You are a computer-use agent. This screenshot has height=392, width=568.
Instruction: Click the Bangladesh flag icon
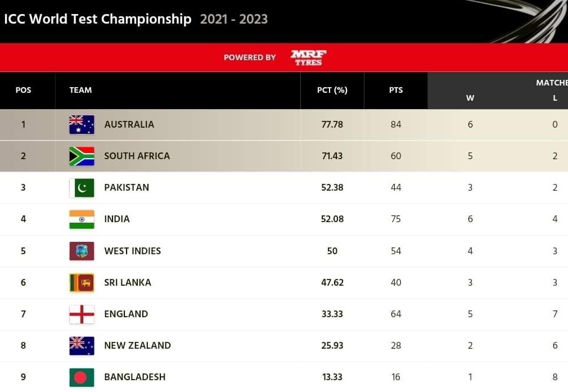[82, 377]
